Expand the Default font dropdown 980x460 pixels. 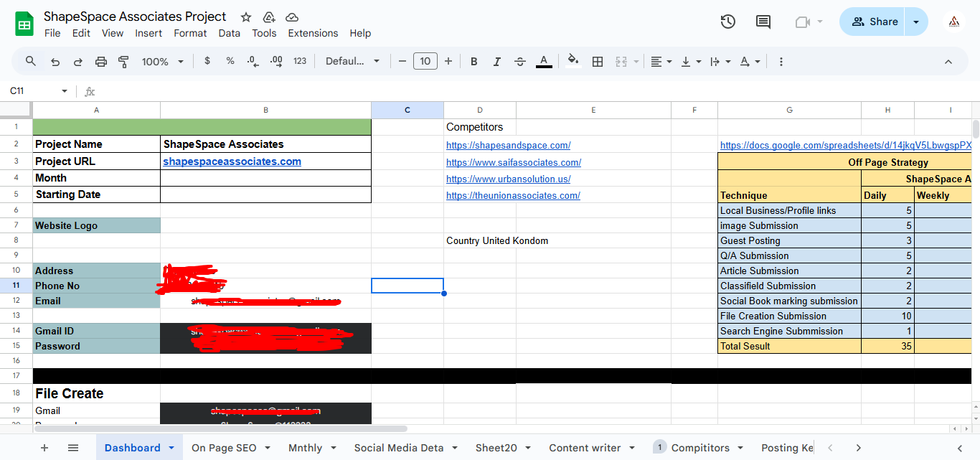[x=352, y=62]
